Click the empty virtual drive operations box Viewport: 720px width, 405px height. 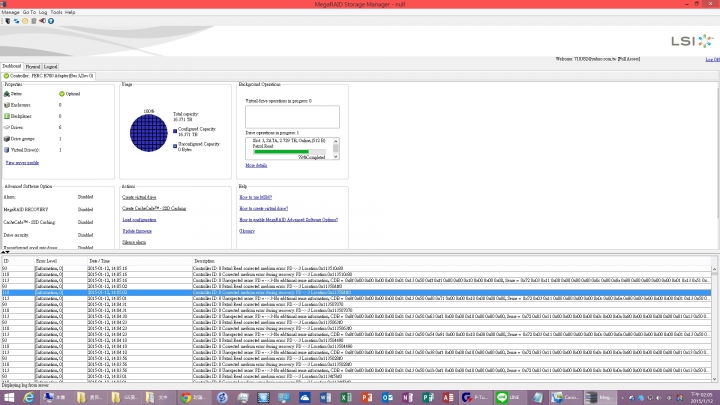pyautogui.click(x=292, y=117)
